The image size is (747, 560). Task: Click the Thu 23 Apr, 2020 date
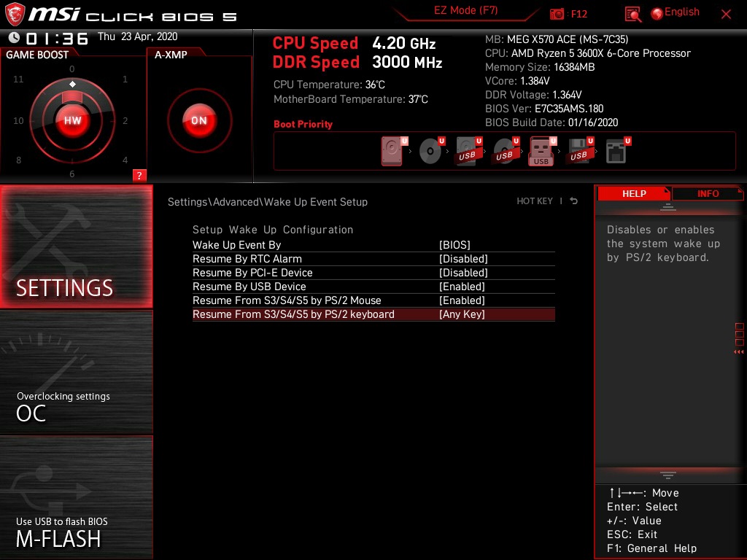point(137,36)
